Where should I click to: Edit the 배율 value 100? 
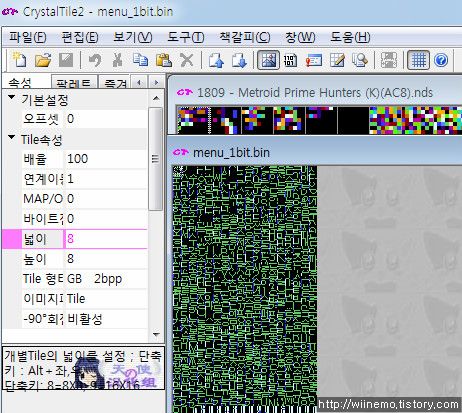coord(106,159)
